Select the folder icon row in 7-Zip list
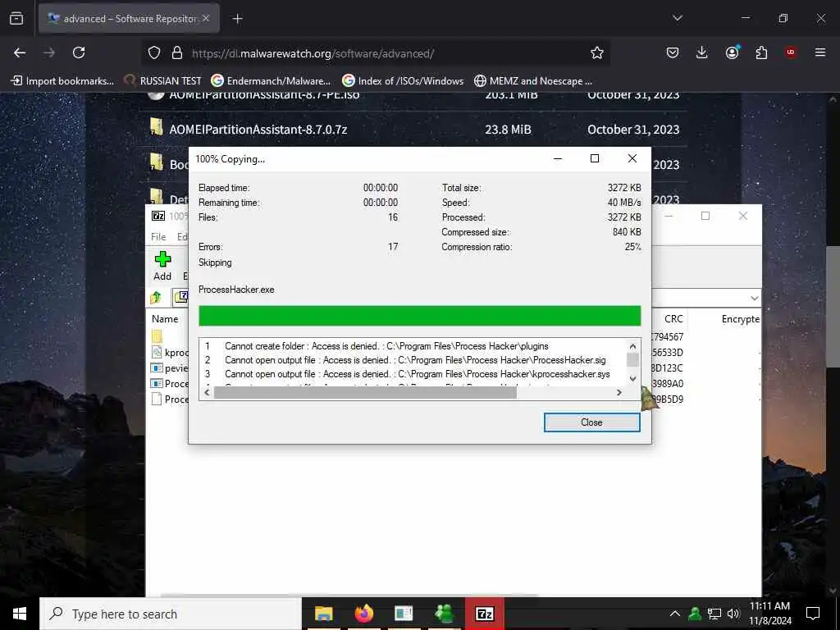840x630 pixels. click(157, 336)
